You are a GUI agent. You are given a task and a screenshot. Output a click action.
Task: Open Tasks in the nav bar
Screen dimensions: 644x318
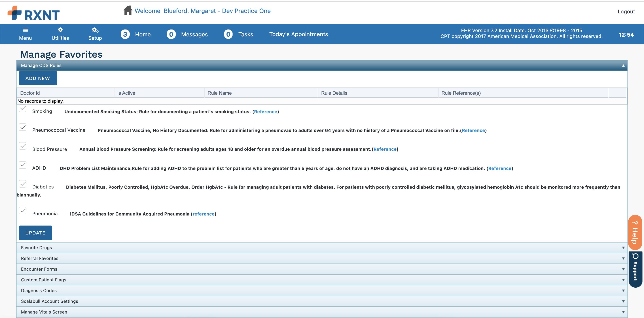coord(246,34)
